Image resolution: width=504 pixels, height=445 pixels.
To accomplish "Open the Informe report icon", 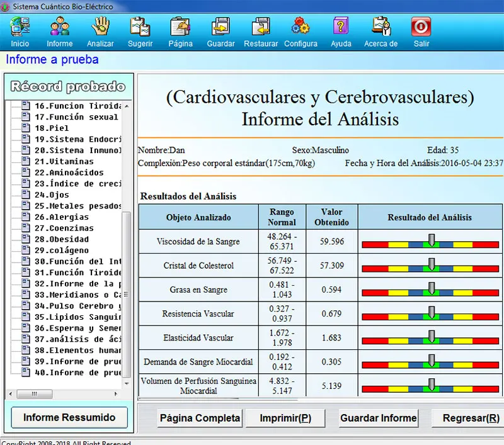I will 60,28.
